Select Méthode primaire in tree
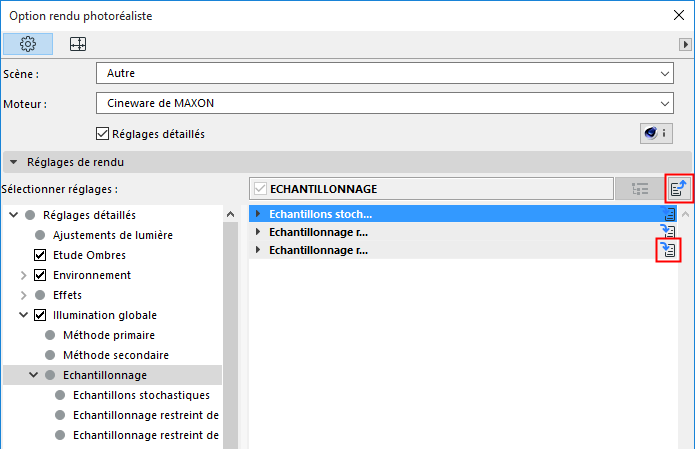 109,335
